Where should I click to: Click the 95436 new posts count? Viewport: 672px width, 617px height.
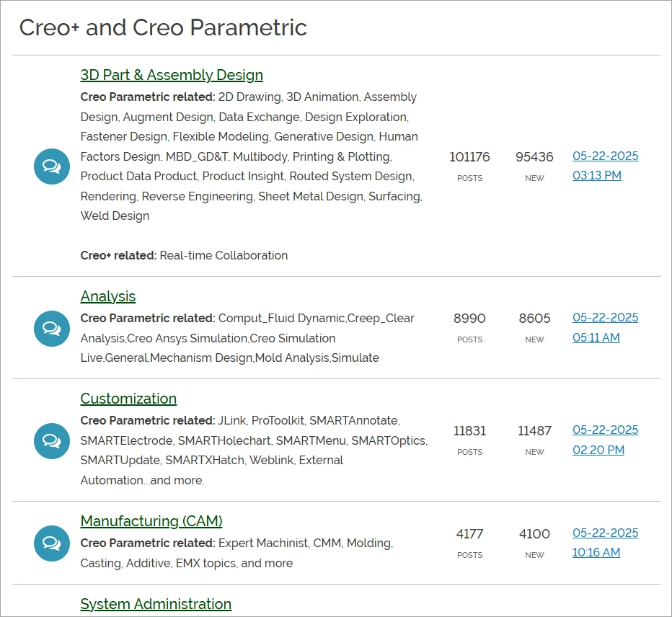534,157
